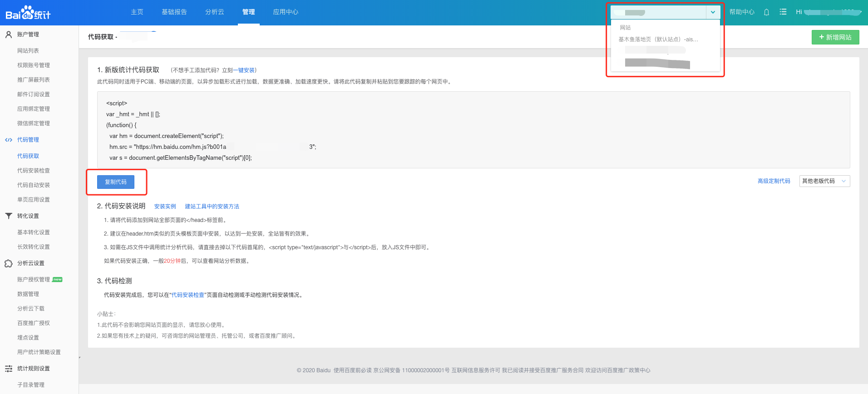Select 分析云下载
Viewport: 868px width, 394px height.
[31, 309]
